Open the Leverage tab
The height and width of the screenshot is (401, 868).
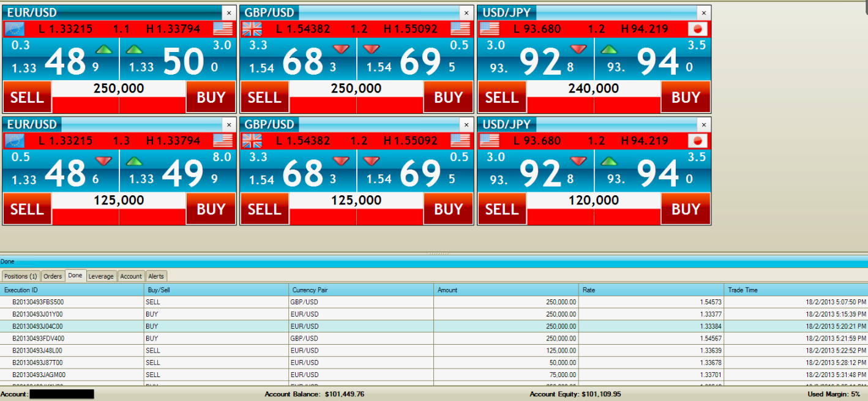[x=101, y=276]
